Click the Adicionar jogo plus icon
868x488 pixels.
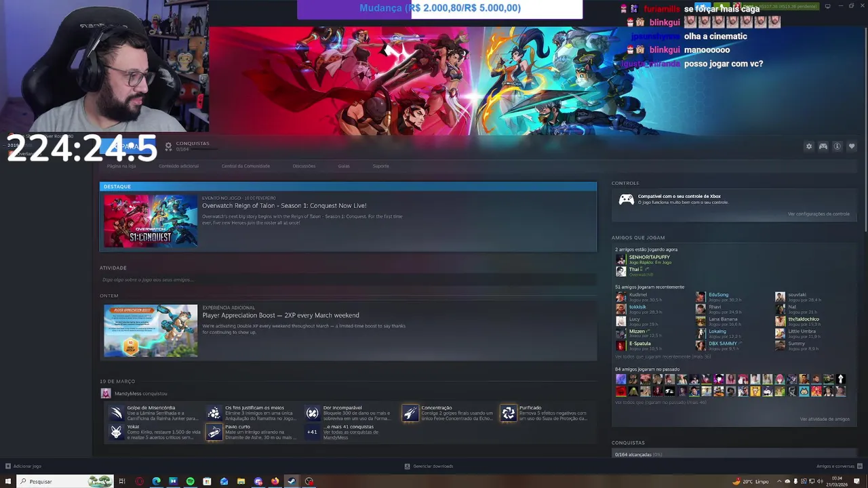coord(8,466)
